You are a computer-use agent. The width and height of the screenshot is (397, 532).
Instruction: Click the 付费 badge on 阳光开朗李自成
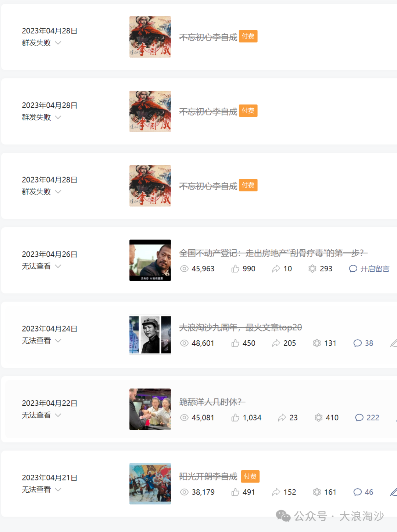(x=250, y=476)
